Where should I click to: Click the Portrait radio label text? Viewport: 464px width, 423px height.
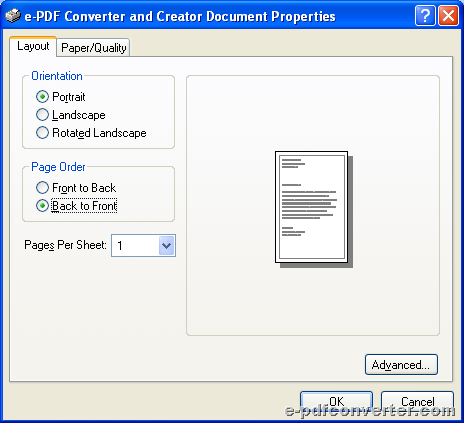click(x=69, y=97)
